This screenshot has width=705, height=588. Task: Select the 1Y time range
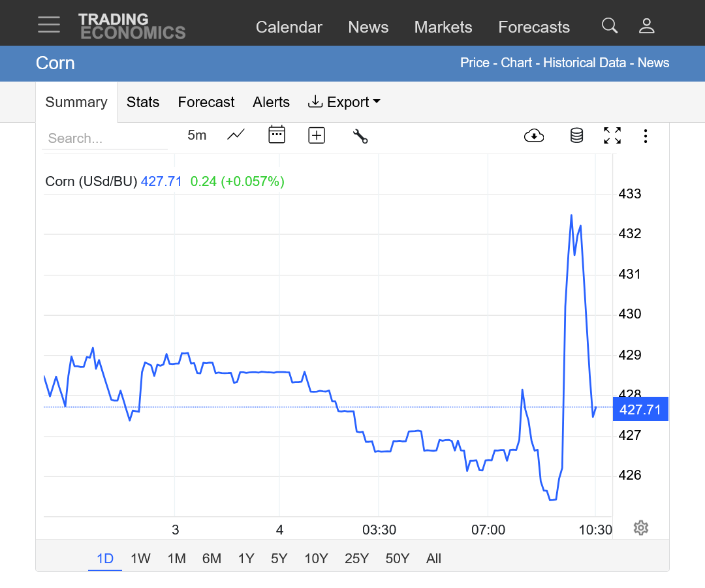(245, 559)
